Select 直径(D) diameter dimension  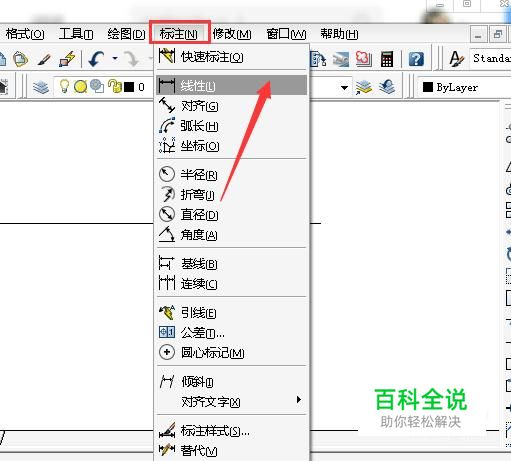(x=231, y=214)
